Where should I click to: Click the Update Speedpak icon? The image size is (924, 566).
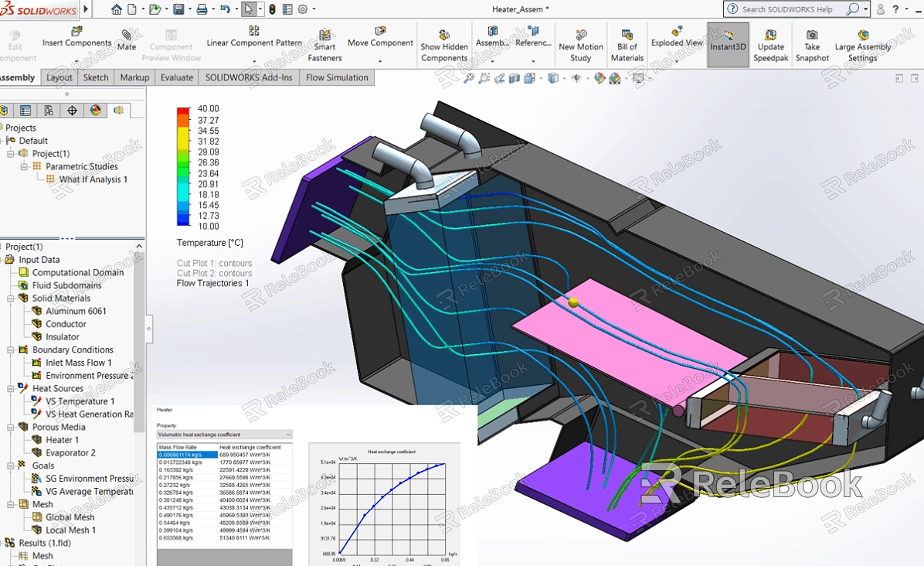tap(770, 35)
